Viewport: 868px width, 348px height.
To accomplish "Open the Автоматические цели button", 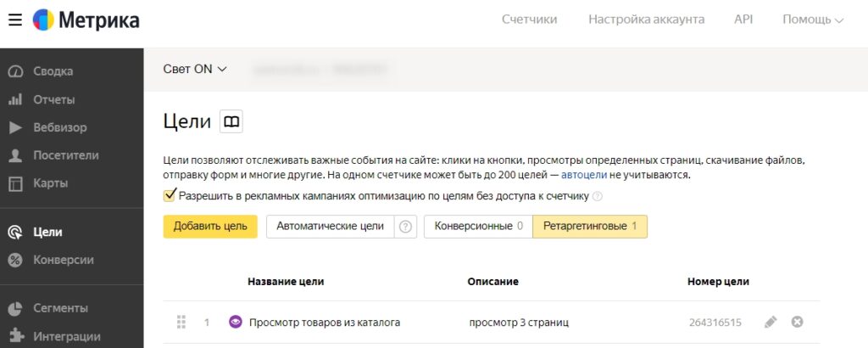I will (330, 227).
